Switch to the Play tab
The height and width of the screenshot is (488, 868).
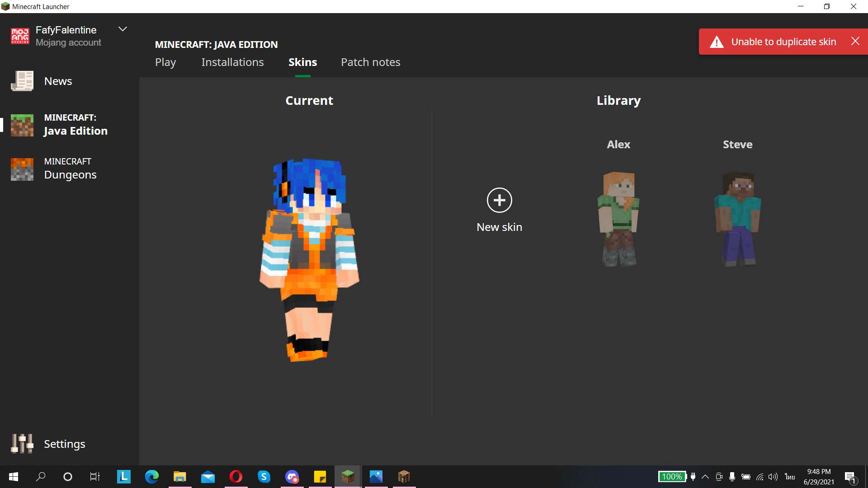tap(165, 62)
